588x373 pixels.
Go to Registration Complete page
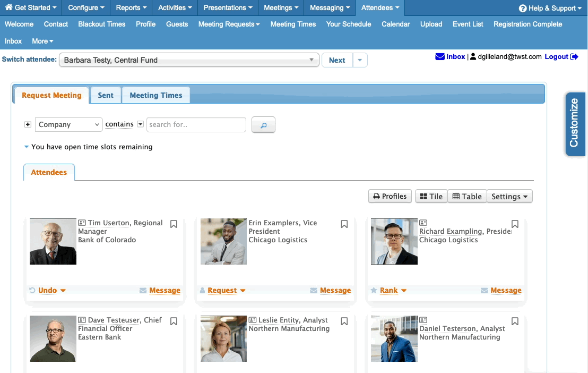[x=528, y=24]
